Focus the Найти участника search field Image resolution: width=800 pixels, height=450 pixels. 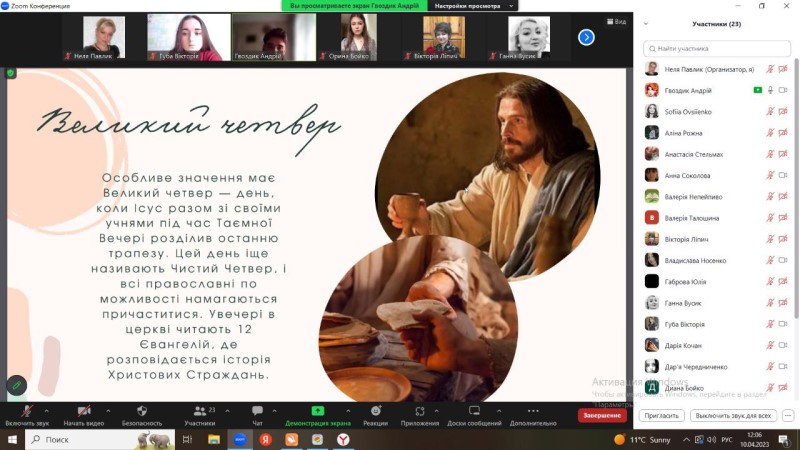coord(717,48)
